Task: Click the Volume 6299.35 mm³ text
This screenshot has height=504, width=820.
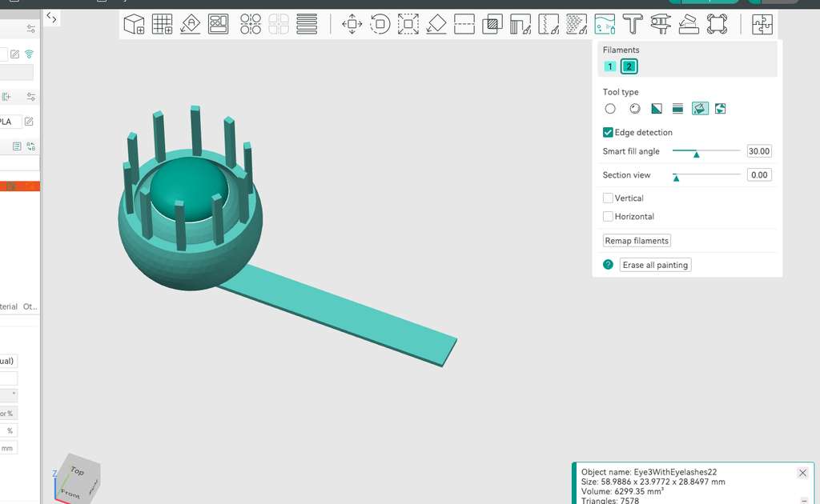Action: (622, 491)
